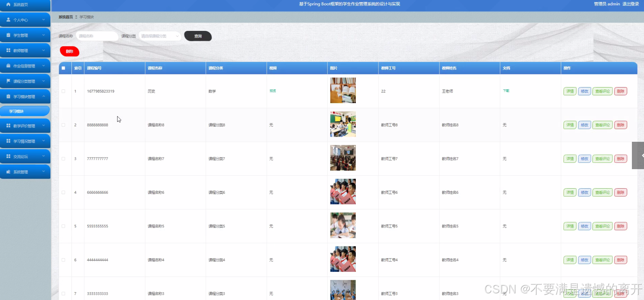Click the clipboard icon for 学生管理
The height and width of the screenshot is (300, 644).
click(8, 35)
